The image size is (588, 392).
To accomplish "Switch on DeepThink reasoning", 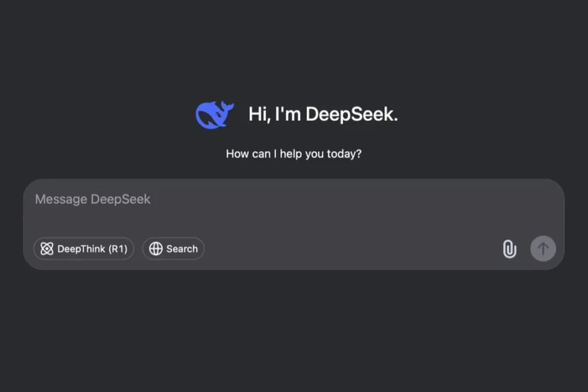I will 84,249.
